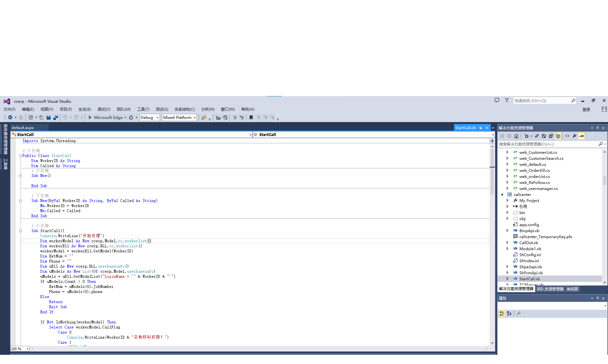Click the Find in Files toolbar icon
608x364 pixels.
coord(204,117)
